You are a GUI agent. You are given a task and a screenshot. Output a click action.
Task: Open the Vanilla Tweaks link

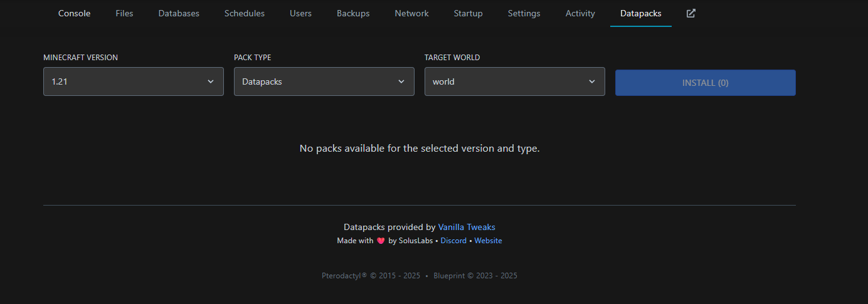pos(467,227)
